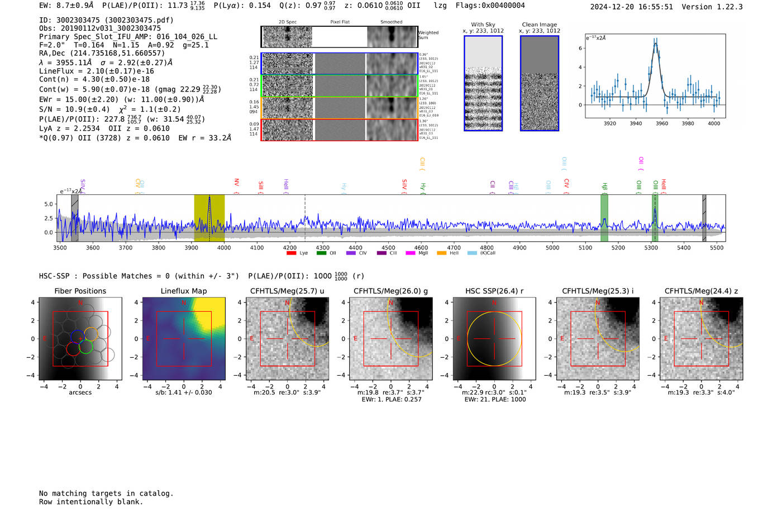Click the HeII orange legend swatch
This screenshot has height=532, width=782.
click(x=441, y=253)
